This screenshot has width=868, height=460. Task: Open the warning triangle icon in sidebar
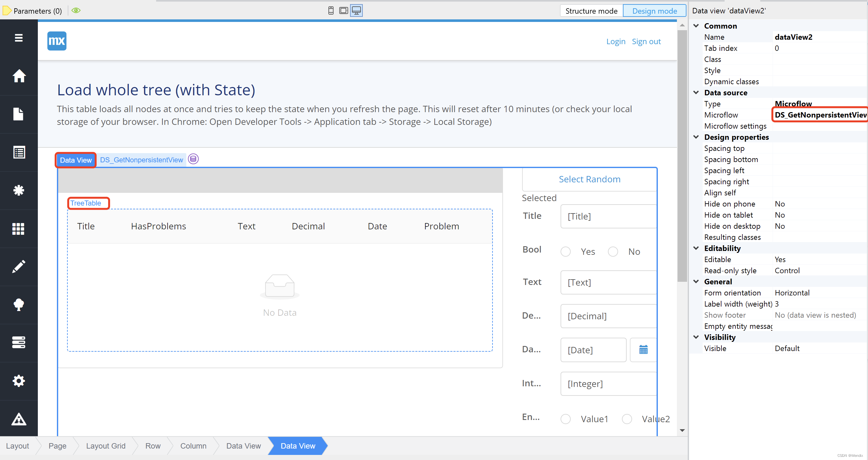coord(19,419)
